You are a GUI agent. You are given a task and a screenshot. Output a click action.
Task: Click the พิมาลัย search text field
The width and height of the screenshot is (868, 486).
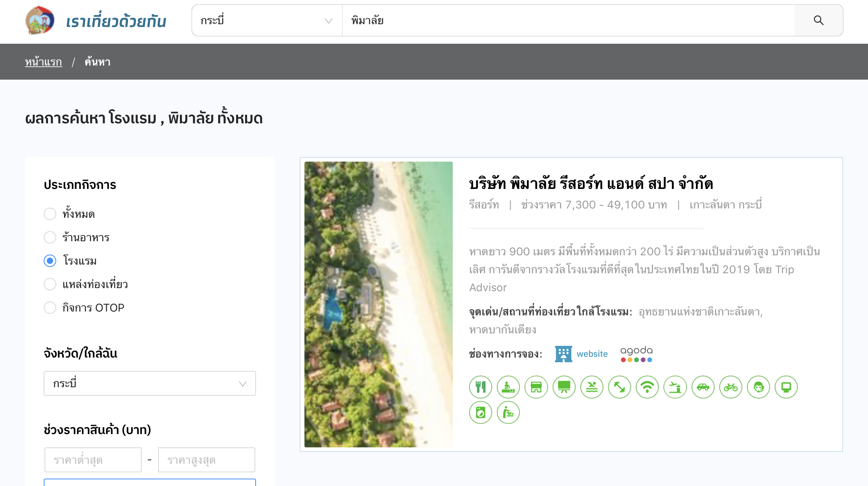[x=568, y=20]
